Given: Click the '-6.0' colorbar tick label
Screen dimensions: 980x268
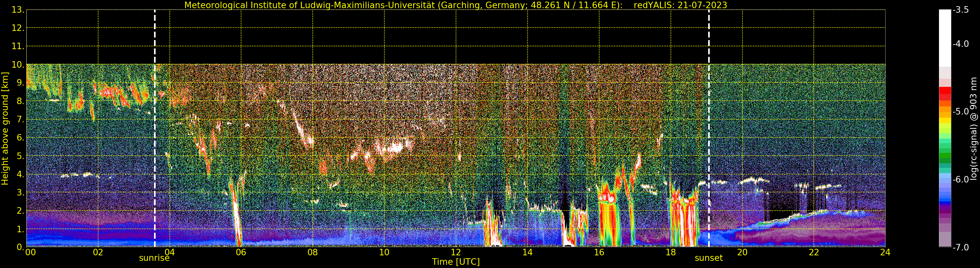Looking at the screenshot, I should pos(960,180).
